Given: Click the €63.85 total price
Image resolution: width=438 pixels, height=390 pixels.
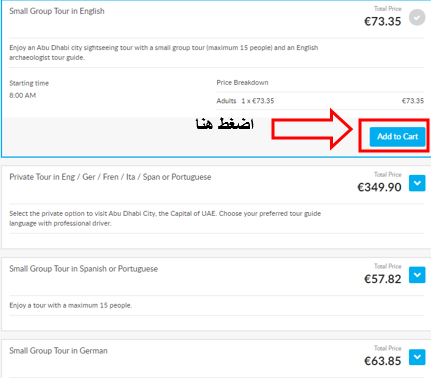Looking at the screenshot, I should tap(383, 361).
